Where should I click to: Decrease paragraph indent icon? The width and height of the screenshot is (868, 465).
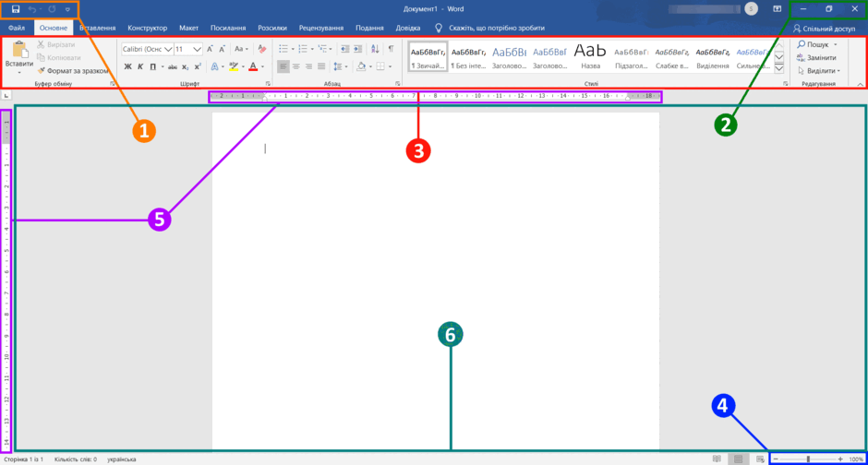tap(344, 49)
